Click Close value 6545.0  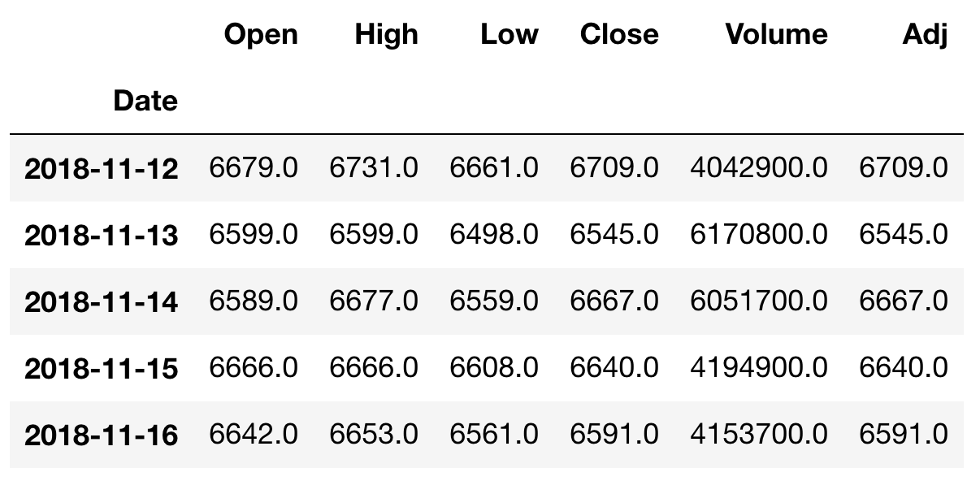point(614,235)
